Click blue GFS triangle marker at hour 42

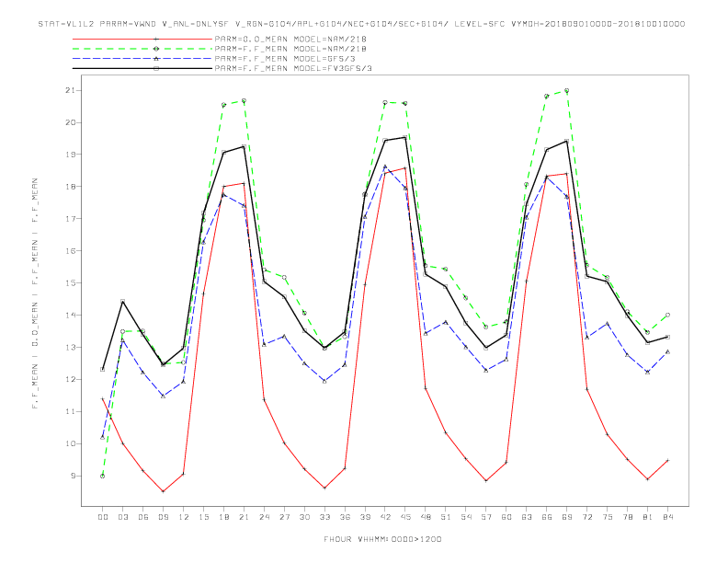(385, 167)
